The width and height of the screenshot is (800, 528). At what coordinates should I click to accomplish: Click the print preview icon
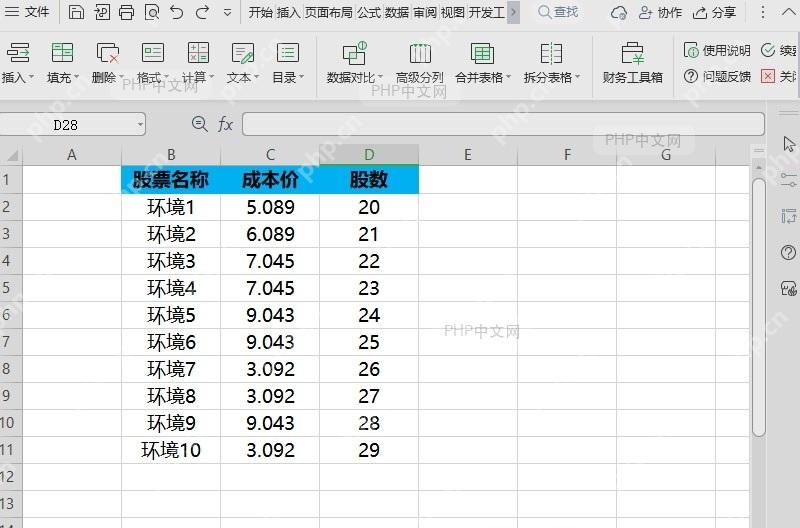pyautogui.click(x=152, y=12)
